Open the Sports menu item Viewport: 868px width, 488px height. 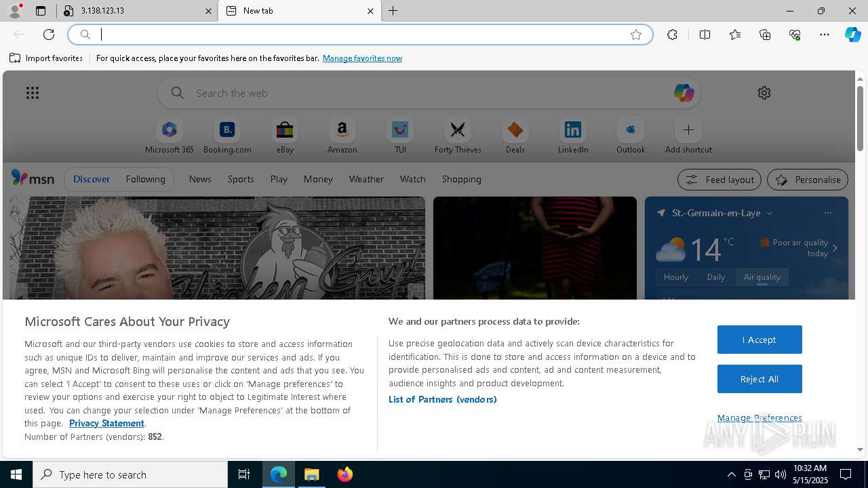click(241, 179)
